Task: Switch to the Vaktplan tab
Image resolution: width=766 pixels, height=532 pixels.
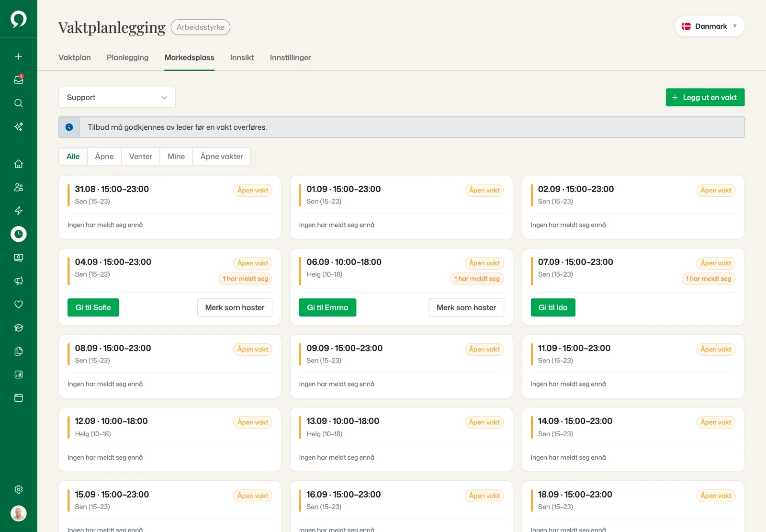Action: 75,57
